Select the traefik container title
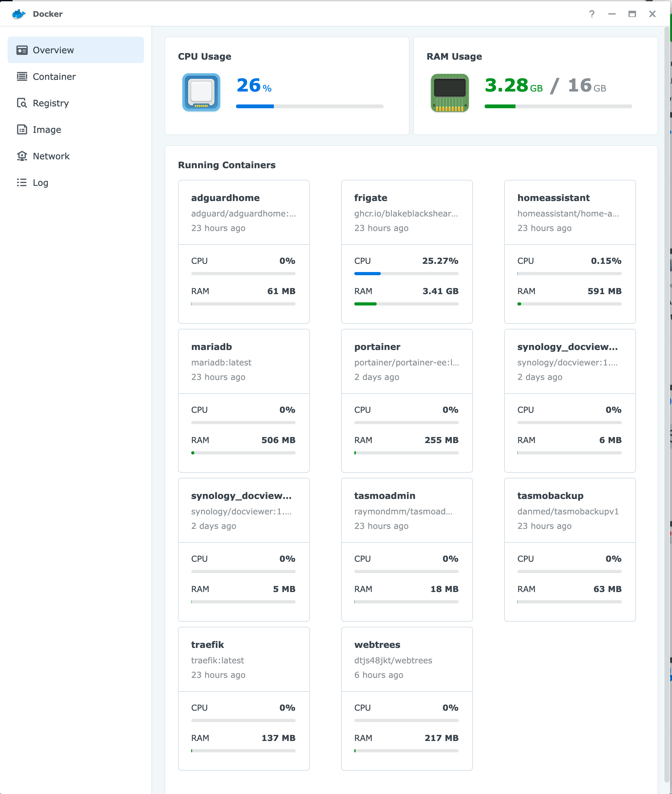Image resolution: width=672 pixels, height=794 pixels. point(207,644)
